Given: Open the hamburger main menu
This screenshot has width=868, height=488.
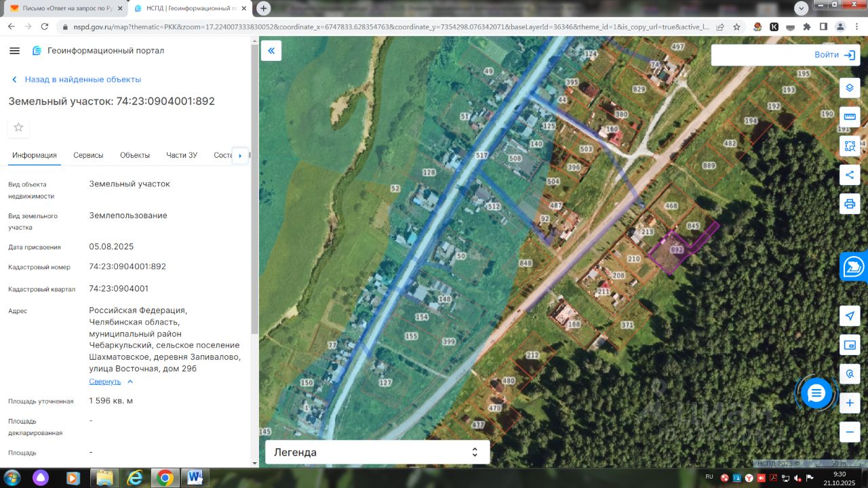Looking at the screenshot, I should 15,51.
